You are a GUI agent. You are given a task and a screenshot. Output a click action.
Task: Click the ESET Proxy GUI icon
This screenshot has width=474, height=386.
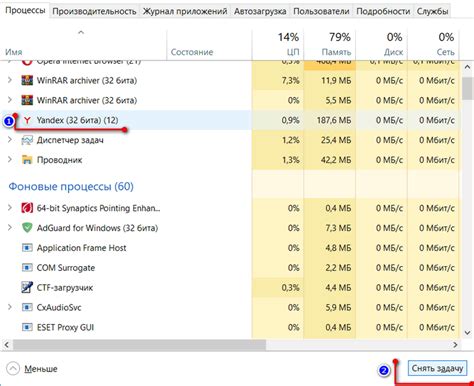27,327
